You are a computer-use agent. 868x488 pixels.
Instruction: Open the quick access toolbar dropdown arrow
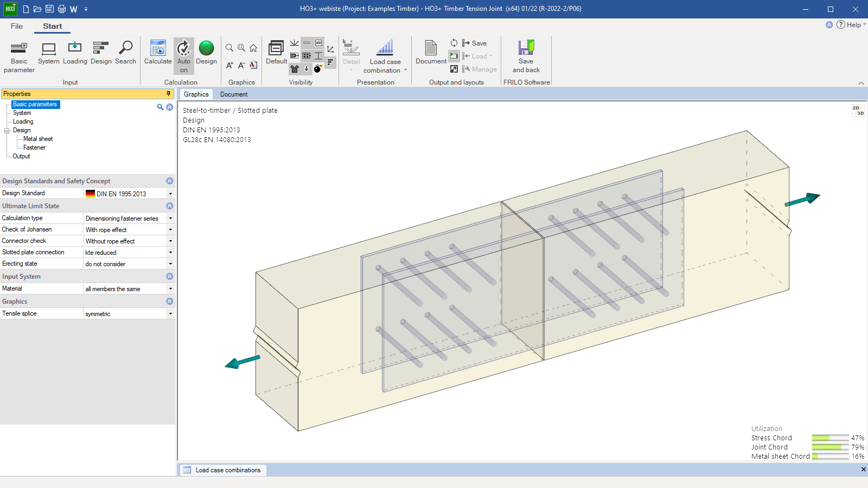pyautogui.click(x=86, y=9)
